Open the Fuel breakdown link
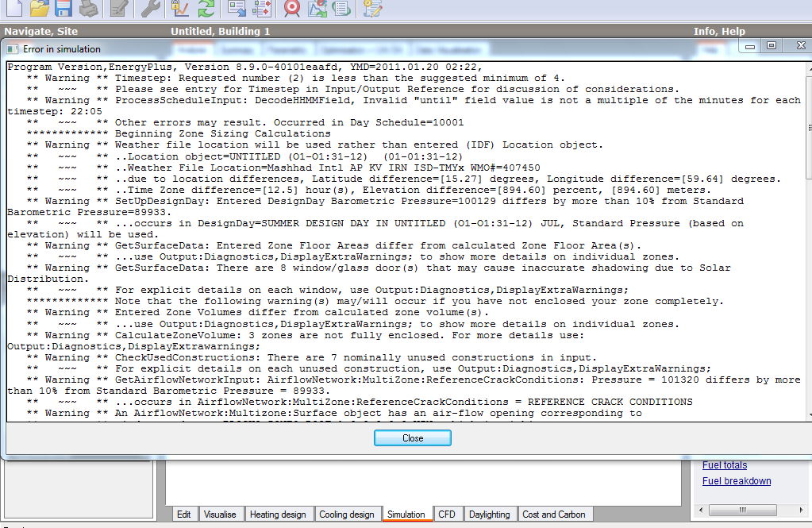The image size is (812, 528). click(737, 481)
